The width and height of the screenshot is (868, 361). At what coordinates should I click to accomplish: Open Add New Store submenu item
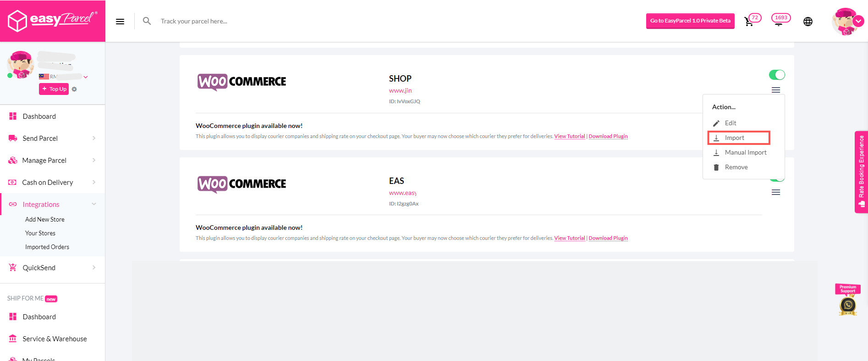tap(45, 219)
